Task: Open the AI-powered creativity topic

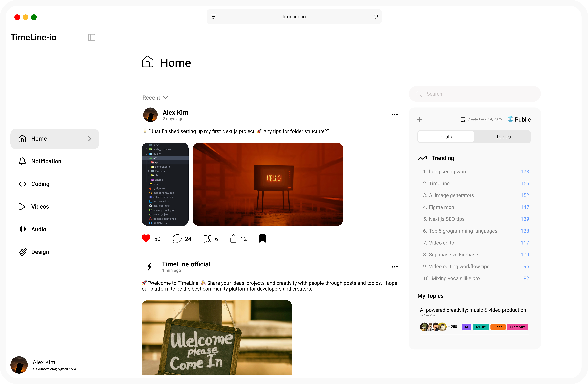Action: tap(473, 310)
